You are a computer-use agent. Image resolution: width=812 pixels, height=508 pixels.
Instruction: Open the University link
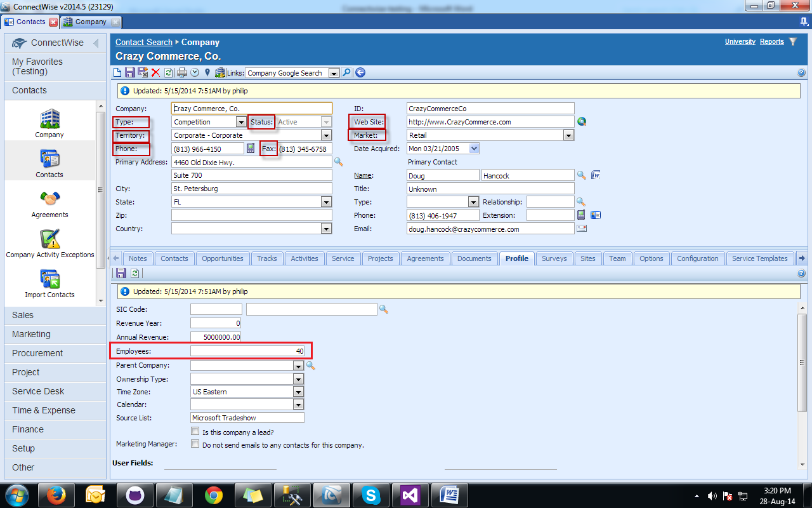coord(740,42)
